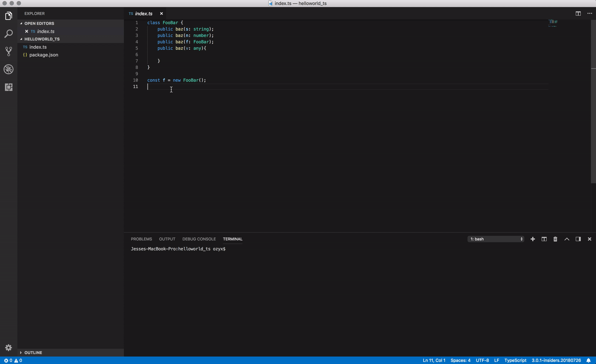The height and width of the screenshot is (364, 596).
Task: Change file encoding UTF-8
Action: coord(482,360)
